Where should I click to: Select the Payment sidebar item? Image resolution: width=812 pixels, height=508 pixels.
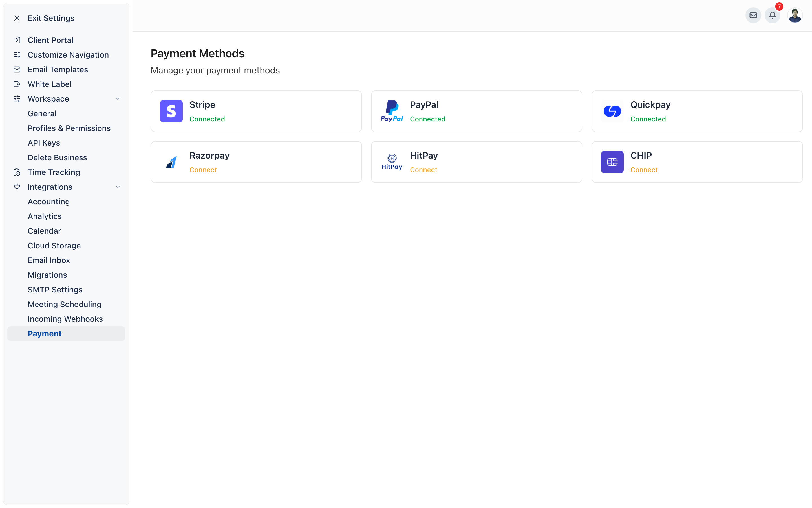[x=66, y=334]
